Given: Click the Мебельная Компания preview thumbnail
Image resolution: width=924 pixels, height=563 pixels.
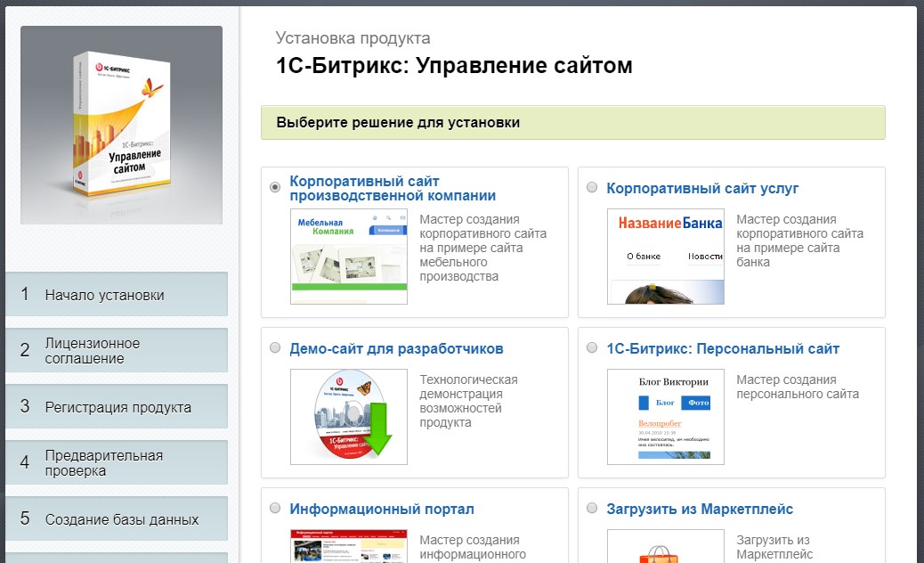Looking at the screenshot, I should (x=349, y=257).
